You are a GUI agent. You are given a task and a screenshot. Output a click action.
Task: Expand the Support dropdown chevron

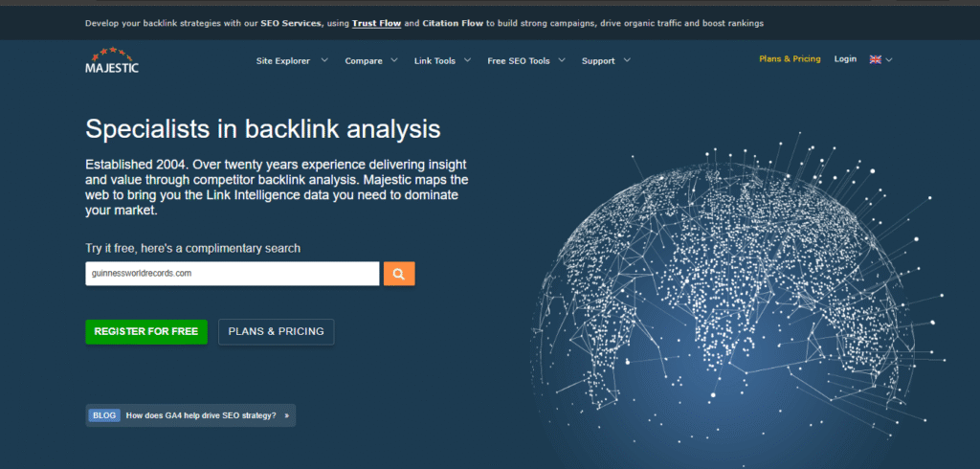pyautogui.click(x=627, y=60)
